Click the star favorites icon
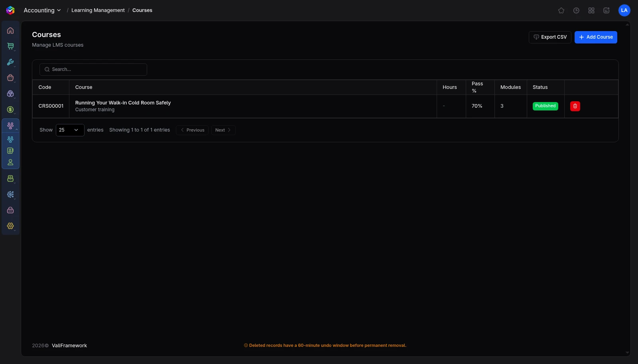The image size is (638, 364). point(561,10)
